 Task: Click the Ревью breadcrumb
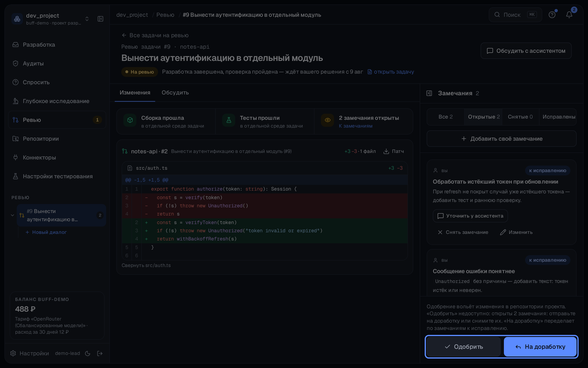coord(165,15)
